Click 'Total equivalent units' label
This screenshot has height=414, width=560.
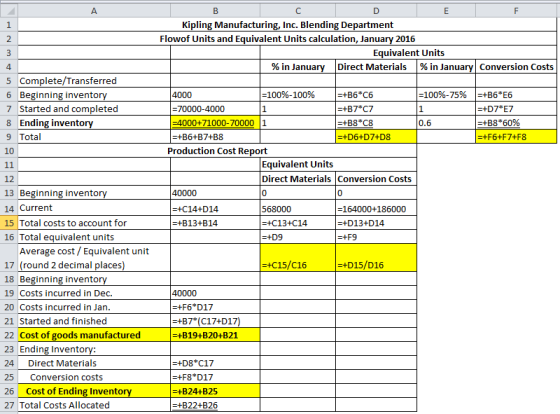click(94, 237)
